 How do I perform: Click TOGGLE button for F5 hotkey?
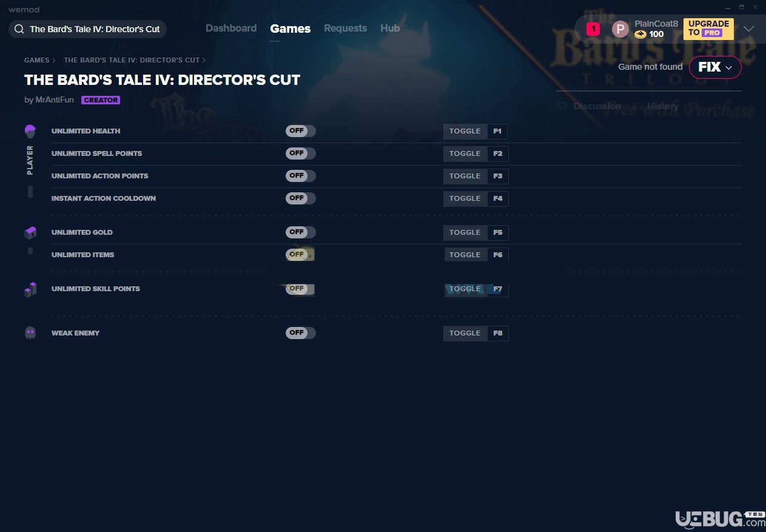pos(465,233)
